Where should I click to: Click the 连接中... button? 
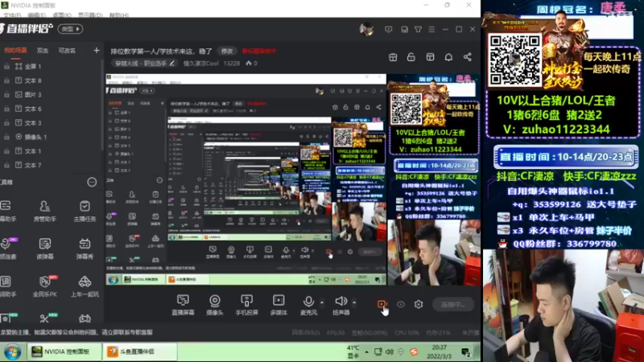[x=453, y=305]
